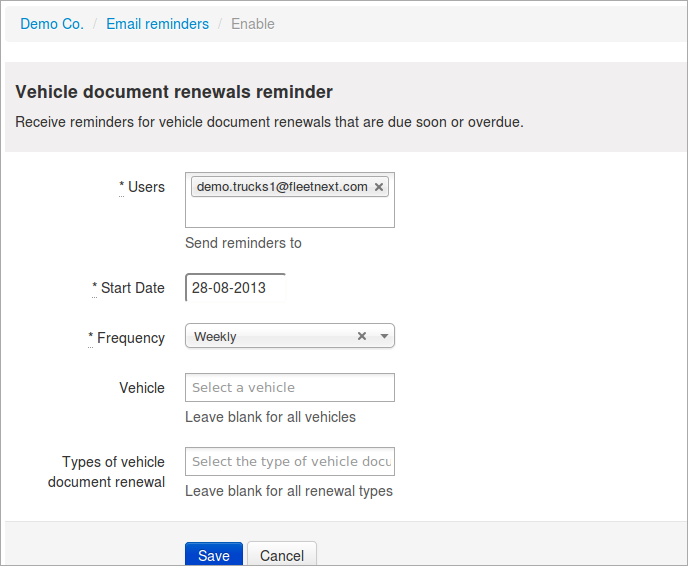The height and width of the screenshot is (566, 688).
Task: Click the Frequency label
Action: click(126, 338)
